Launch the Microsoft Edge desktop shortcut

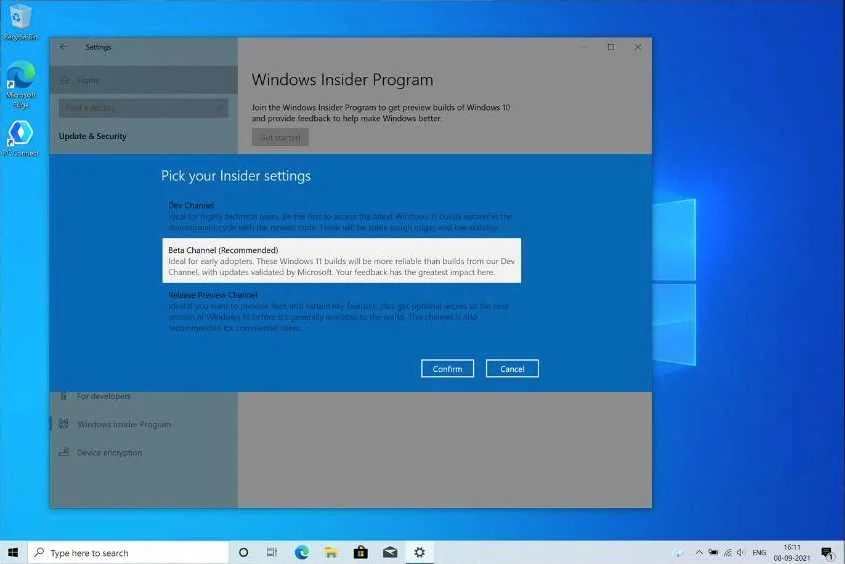coord(20,84)
